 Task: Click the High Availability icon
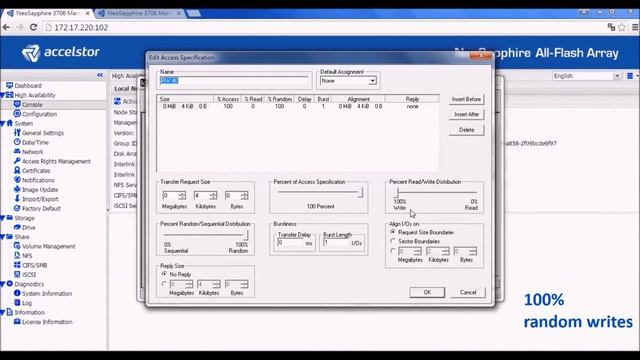(x=9, y=95)
